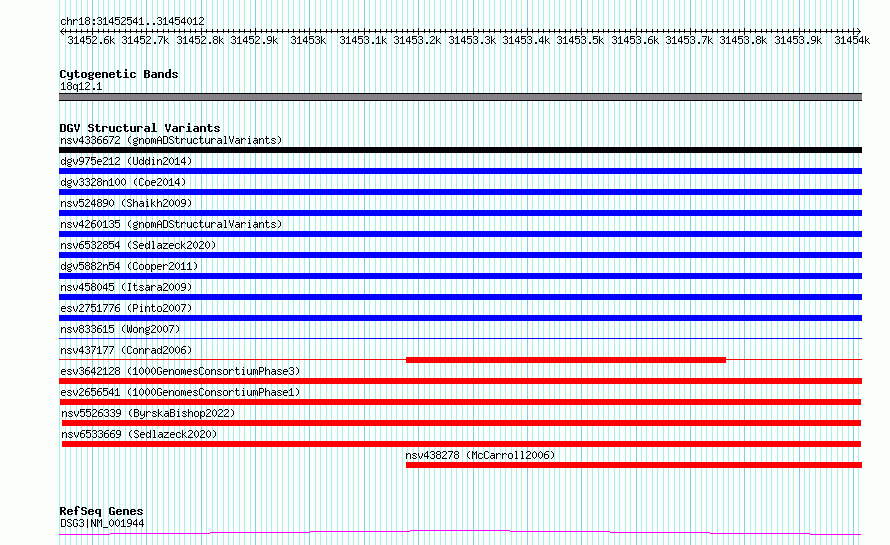Open variant nsv4336672 (gnomADStructuralVariants) label
The image size is (890, 545).
point(171,140)
